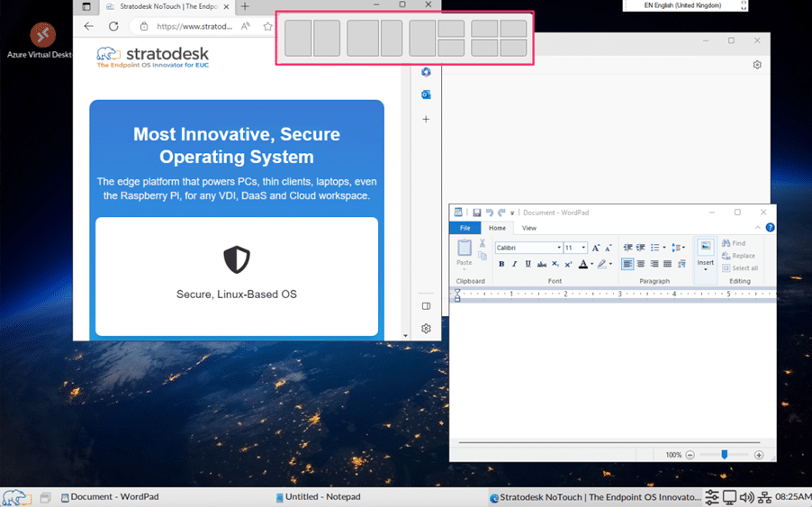The height and width of the screenshot is (507, 812).
Task: Copy selection in WordPad clipboard group
Action: click(x=483, y=256)
